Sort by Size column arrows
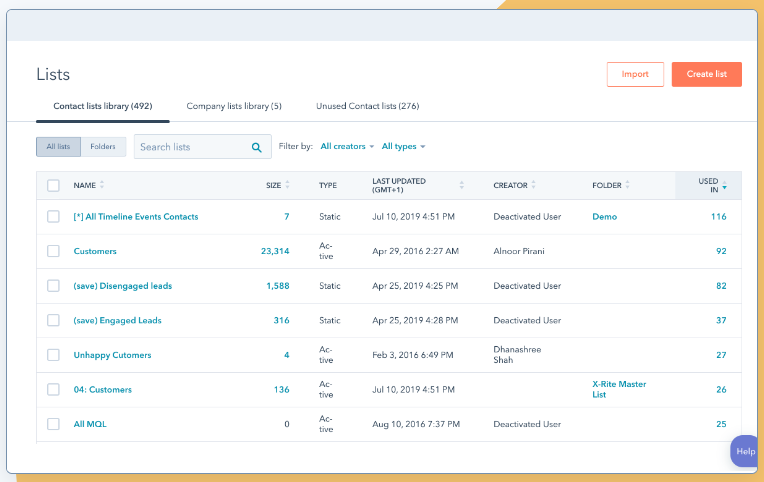The image size is (764, 482). tap(288, 185)
